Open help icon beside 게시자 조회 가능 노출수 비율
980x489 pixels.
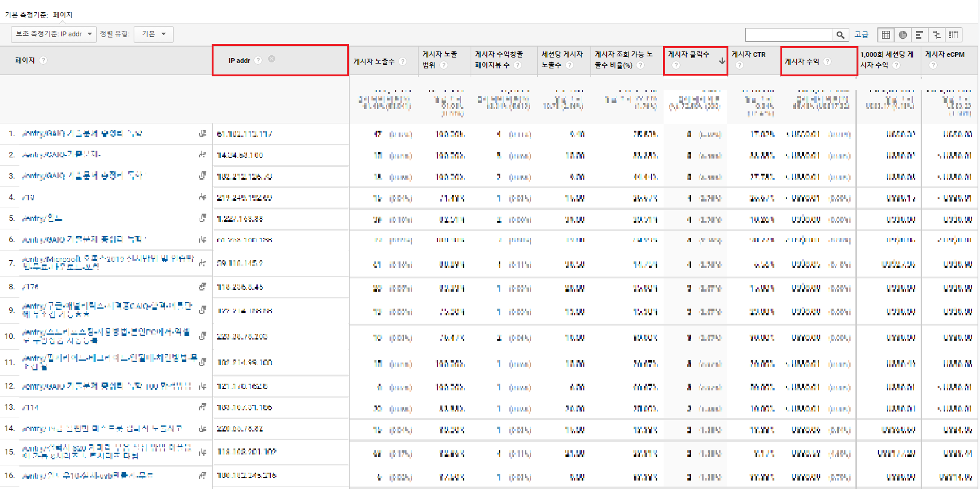pos(640,65)
